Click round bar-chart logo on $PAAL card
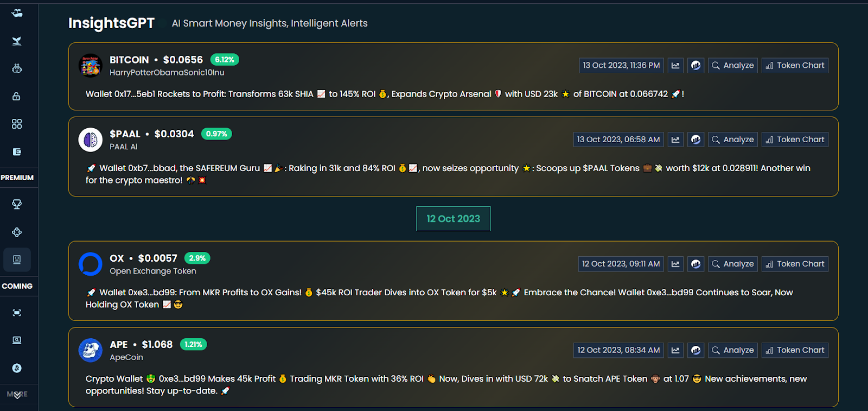 (x=695, y=140)
